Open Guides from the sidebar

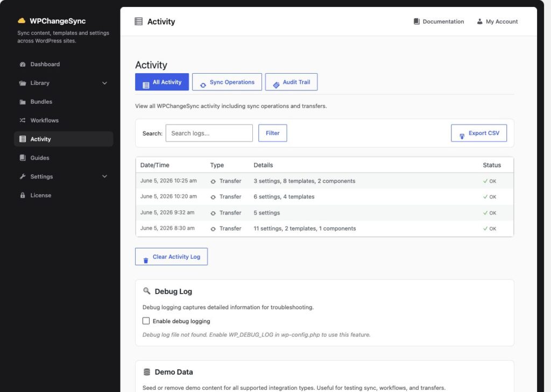click(x=63, y=158)
